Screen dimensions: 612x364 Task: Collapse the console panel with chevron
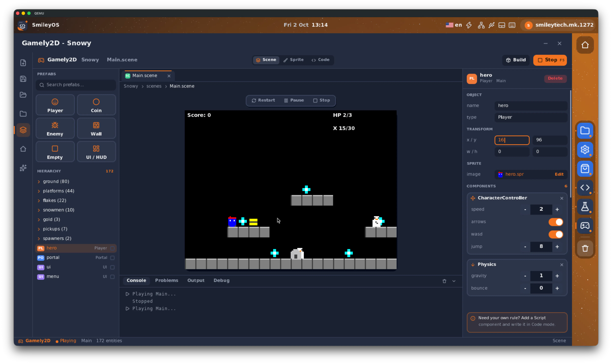pyautogui.click(x=454, y=281)
